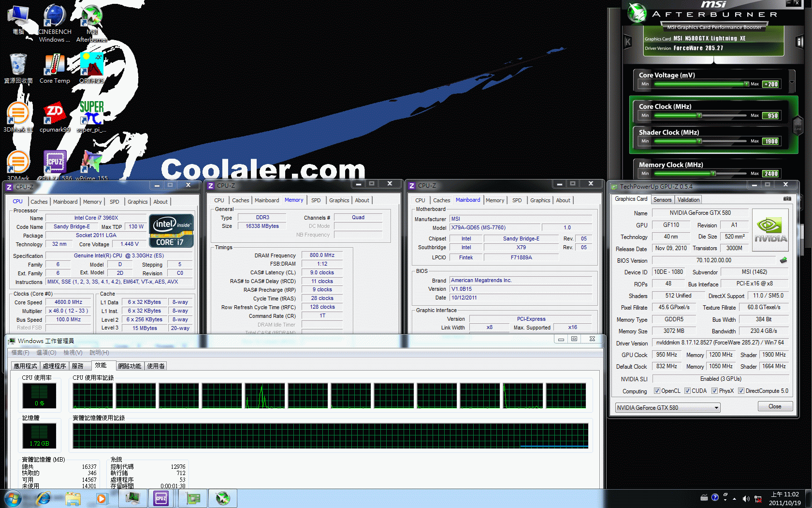Toggle the PhysX checkbox in GPU-Z

pos(714,391)
